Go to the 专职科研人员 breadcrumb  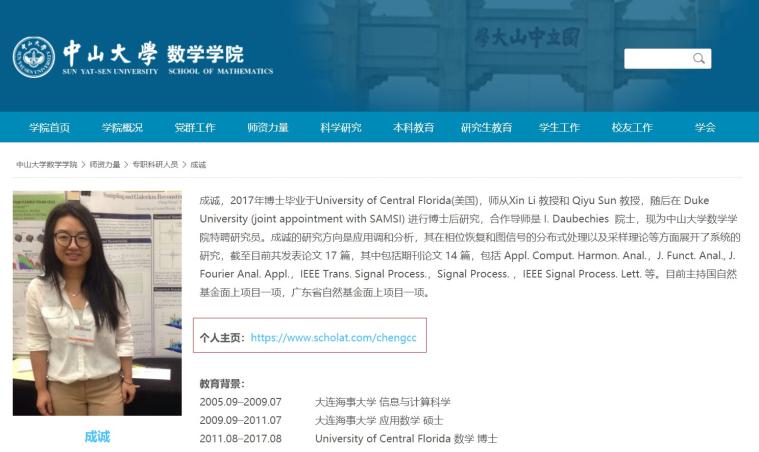pos(156,164)
